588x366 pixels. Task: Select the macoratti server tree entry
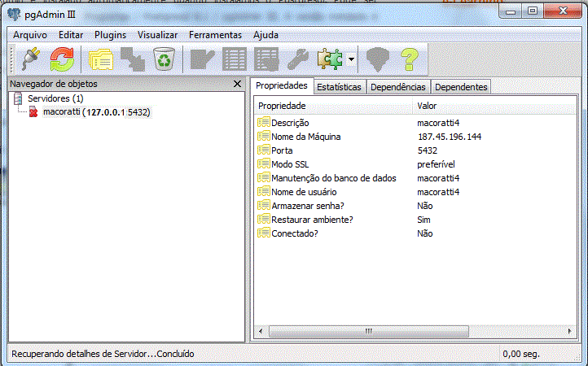pyautogui.click(x=96, y=112)
